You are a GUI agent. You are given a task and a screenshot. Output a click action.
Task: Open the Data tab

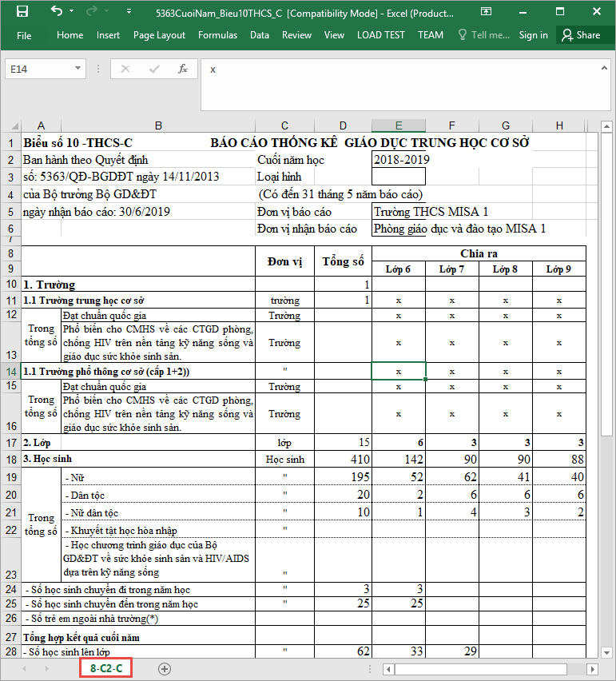tap(260, 35)
